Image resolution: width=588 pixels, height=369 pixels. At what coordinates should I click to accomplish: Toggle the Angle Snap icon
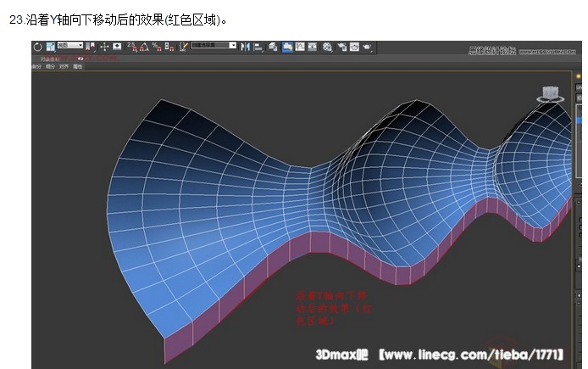click(144, 47)
